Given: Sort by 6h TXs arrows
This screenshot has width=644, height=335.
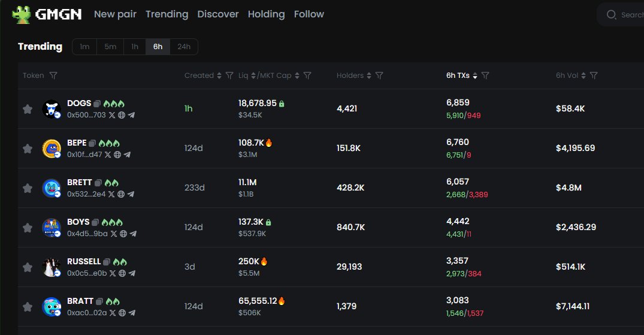Looking at the screenshot, I should click(475, 76).
